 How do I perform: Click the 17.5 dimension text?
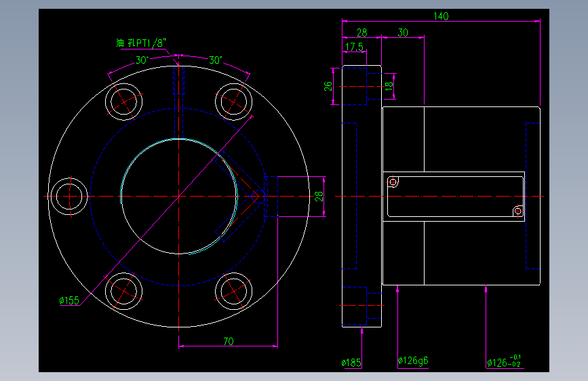pos(354,47)
